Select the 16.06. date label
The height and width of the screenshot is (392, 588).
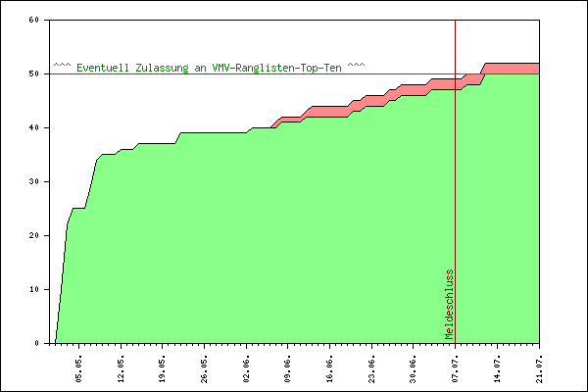(330, 369)
